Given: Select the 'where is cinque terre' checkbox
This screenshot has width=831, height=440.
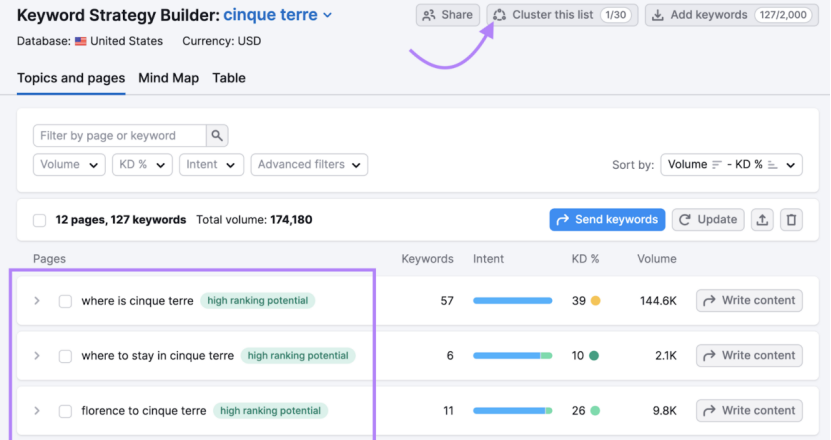Looking at the screenshot, I should (65, 301).
